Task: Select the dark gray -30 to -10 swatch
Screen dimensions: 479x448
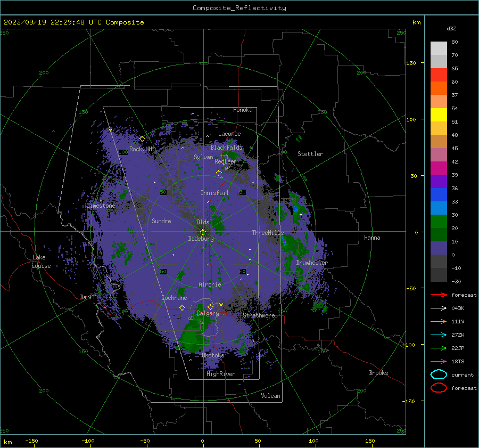Action: [x=439, y=274]
